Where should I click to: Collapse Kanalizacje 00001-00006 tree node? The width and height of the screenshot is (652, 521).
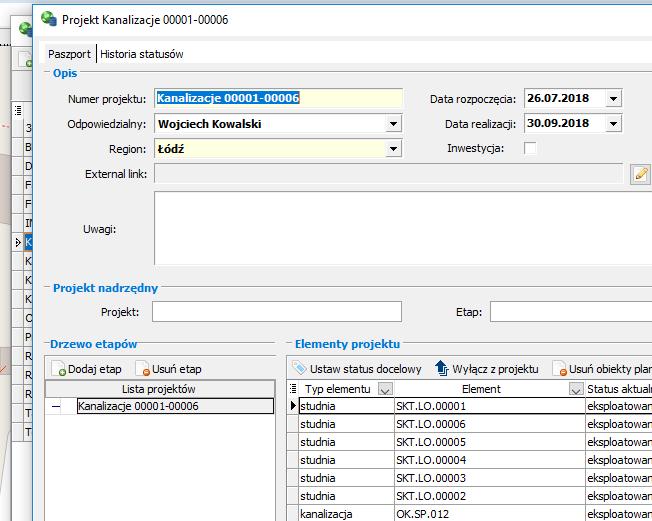point(56,406)
